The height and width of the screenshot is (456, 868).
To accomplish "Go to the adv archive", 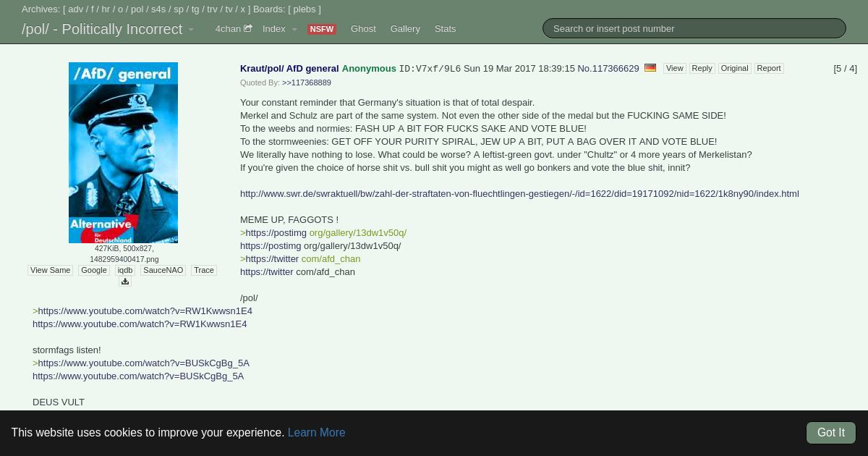I will tap(76, 9).
